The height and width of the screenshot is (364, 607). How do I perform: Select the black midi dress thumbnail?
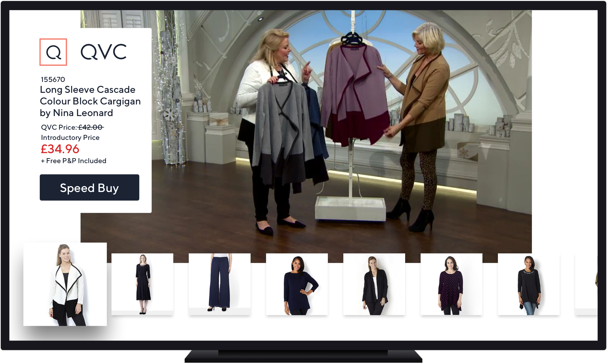[x=142, y=284]
